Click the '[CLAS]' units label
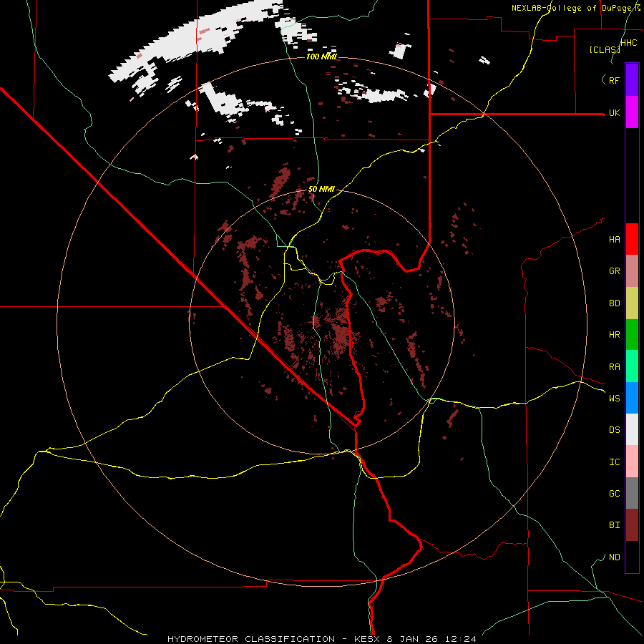Screen dimensions: 644x644 (605, 49)
